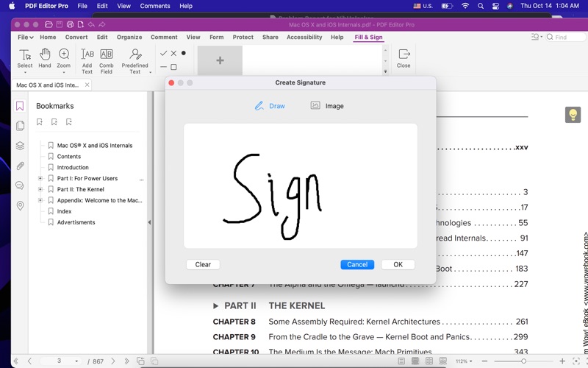This screenshot has height=368, width=588.
Task: Insert the X cross mark symbol
Action: point(173,53)
